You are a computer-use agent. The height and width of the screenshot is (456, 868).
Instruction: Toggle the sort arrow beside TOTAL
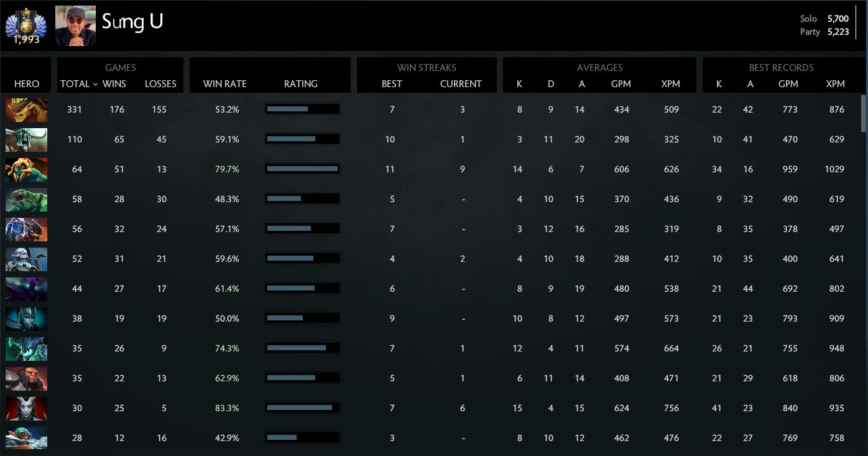click(x=95, y=84)
